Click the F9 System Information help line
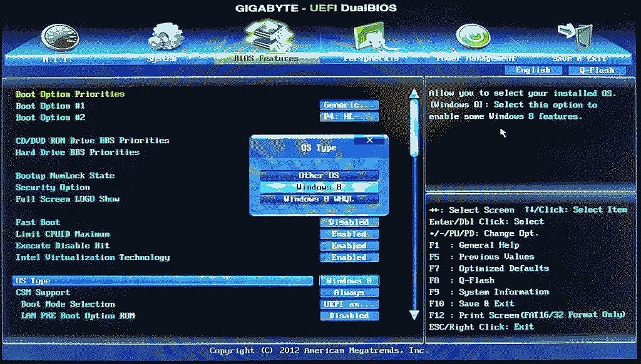641x364 pixels. pyautogui.click(x=489, y=292)
